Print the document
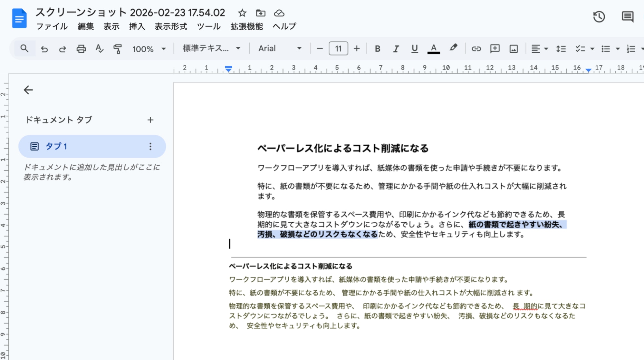 pos(81,49)
